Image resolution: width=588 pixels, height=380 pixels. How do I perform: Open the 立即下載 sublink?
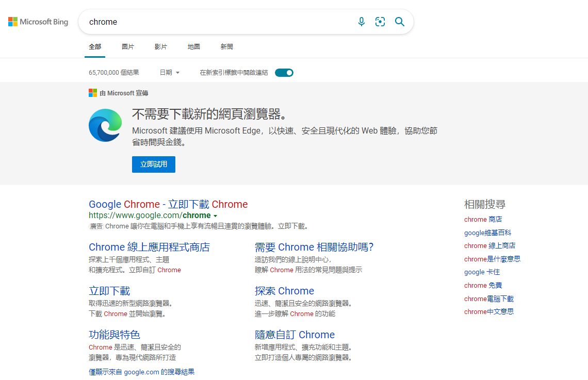(109, 291)
